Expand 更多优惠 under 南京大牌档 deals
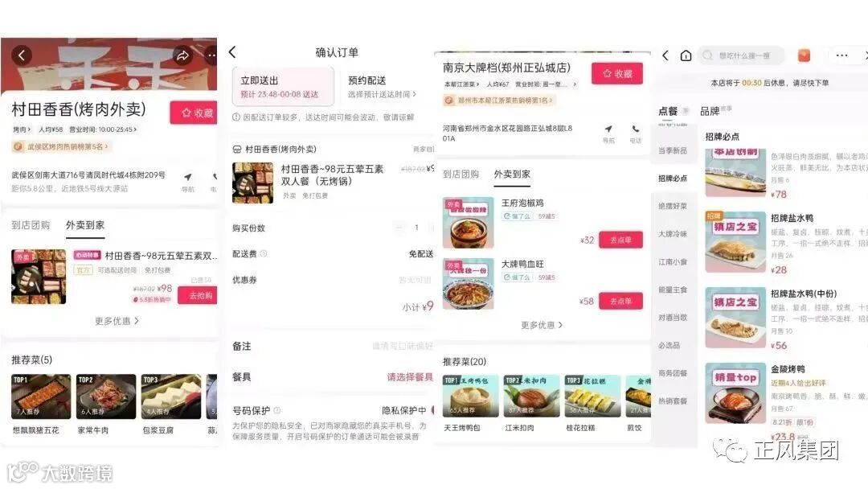Image resolution: width=868 pixels, height=489 pixels. point(542,325)
